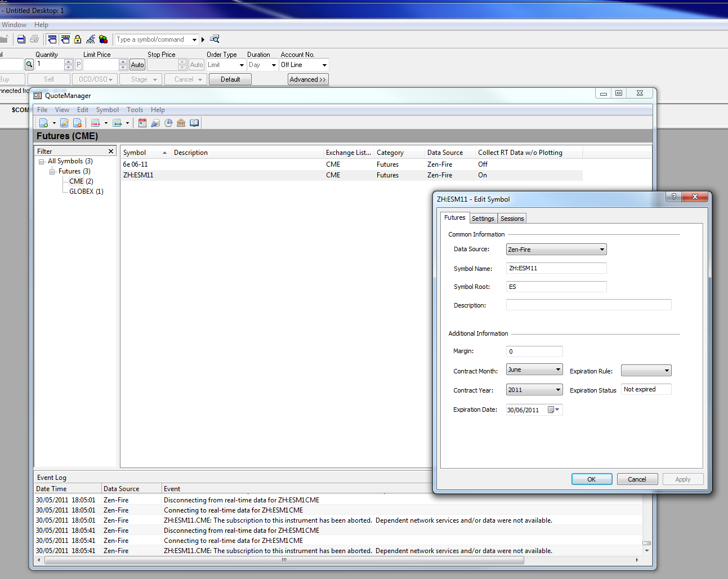The height and width of the screenshot is (579, 728).
Task: Click the save desktop icon in main toolbar
Action: (21, 39)
